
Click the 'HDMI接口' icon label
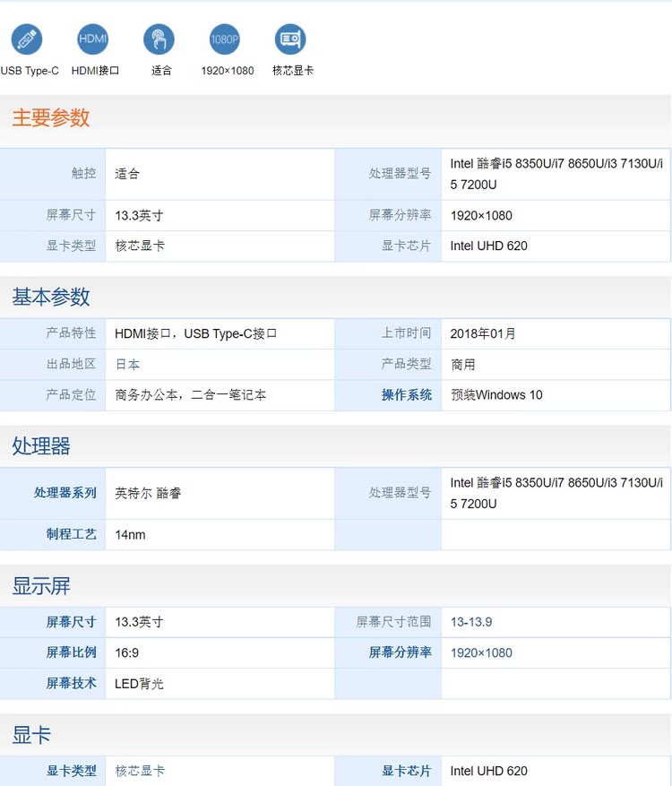click(x=95, y=71)
